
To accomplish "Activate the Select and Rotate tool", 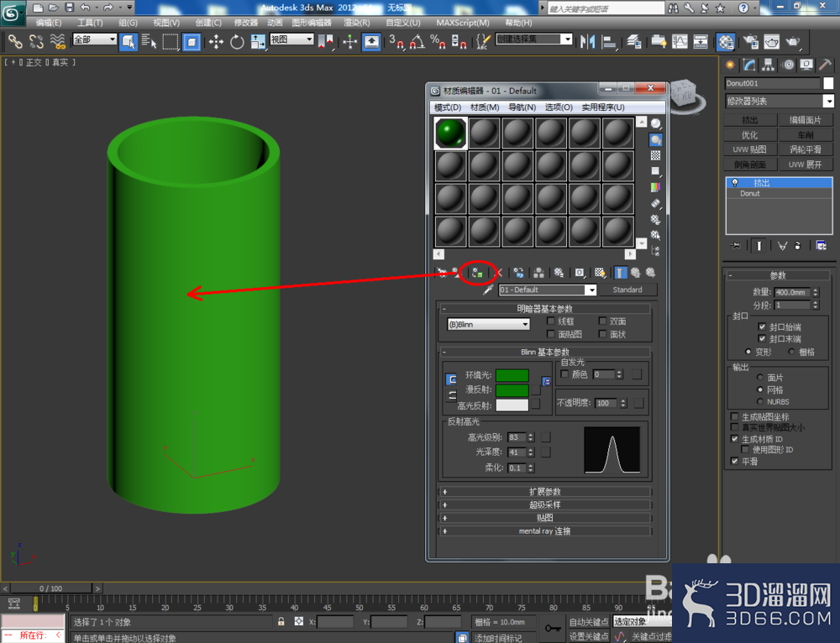I will coord(237,42).
